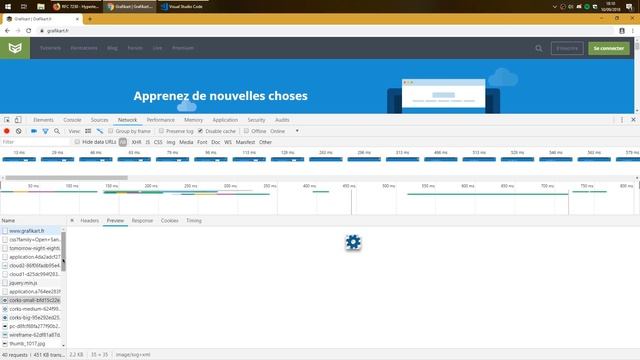Click the Grafikart site logo
This screenshot has height=360, width=640.
pos(15,48)
